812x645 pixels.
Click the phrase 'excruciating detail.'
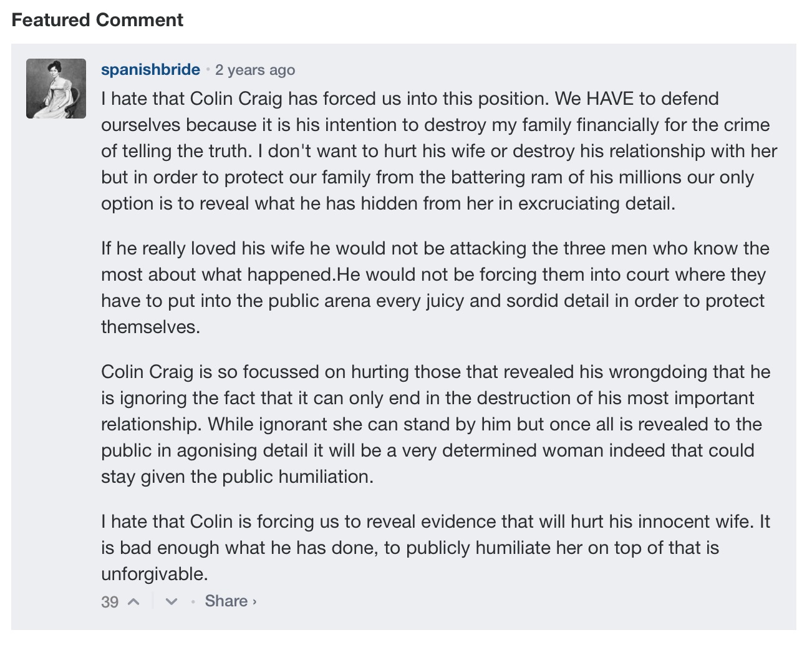(596, 203)
